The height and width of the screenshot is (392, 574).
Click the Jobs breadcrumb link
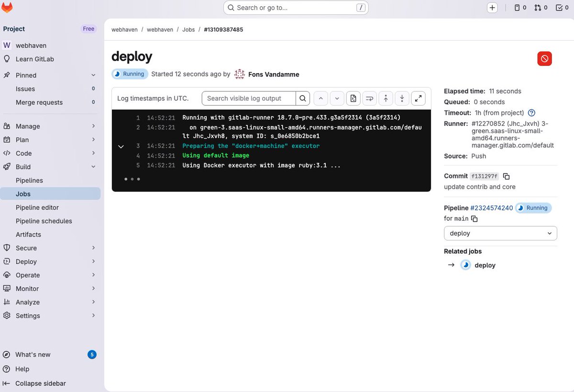pos(188,30)
